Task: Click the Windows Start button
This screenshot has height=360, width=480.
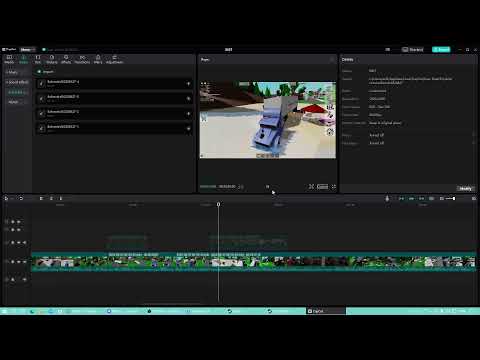Action: [x=4, y=311]
